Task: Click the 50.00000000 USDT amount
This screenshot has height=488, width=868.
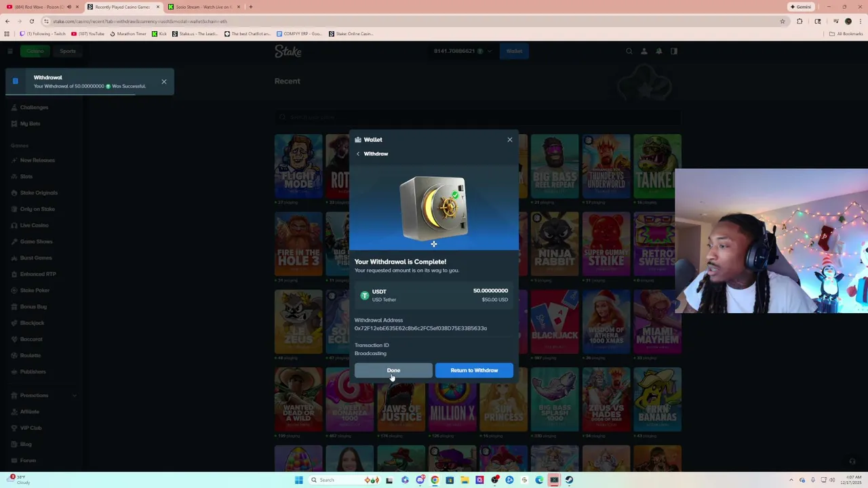Action: click(490, 291)
